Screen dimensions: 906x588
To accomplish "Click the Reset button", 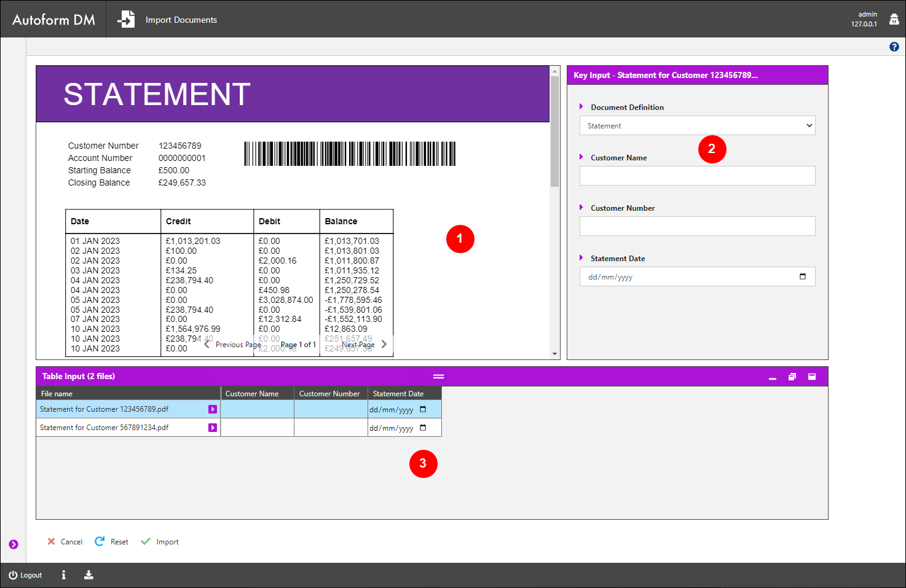I will point(111,542).
